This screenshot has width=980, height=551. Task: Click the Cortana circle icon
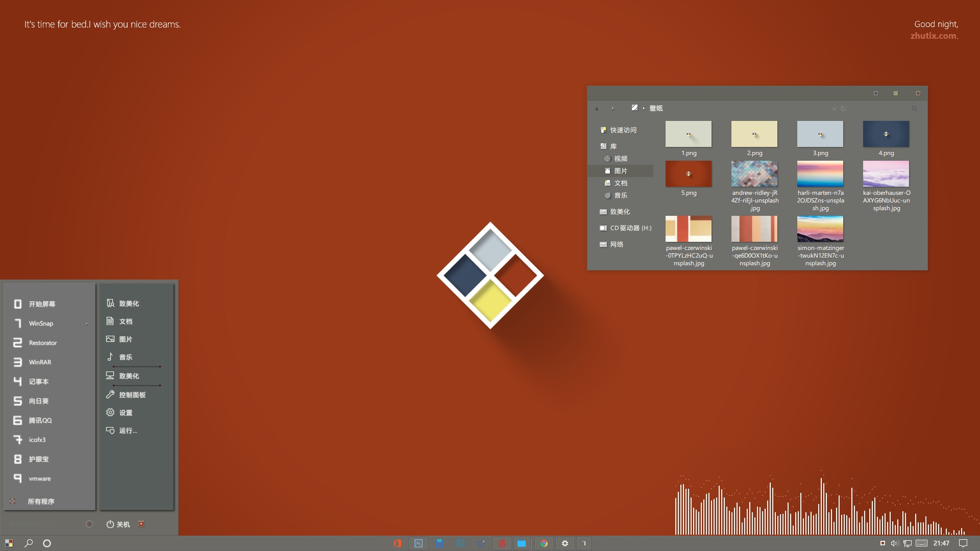47,543
